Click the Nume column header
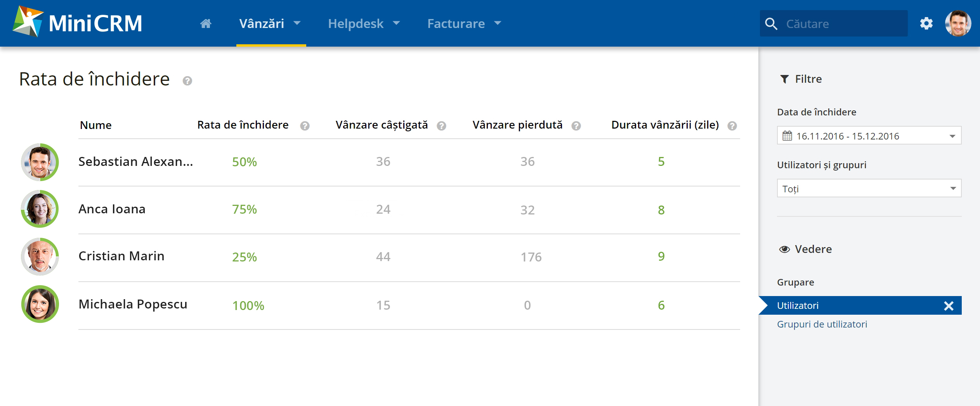This screenshot has width=980, height=406. pyautogui.click(x=96, y=125)
